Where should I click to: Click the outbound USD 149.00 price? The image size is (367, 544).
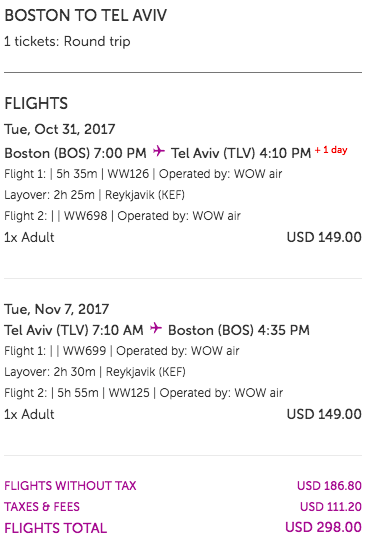pyautogui.click(x=324, y=237)
